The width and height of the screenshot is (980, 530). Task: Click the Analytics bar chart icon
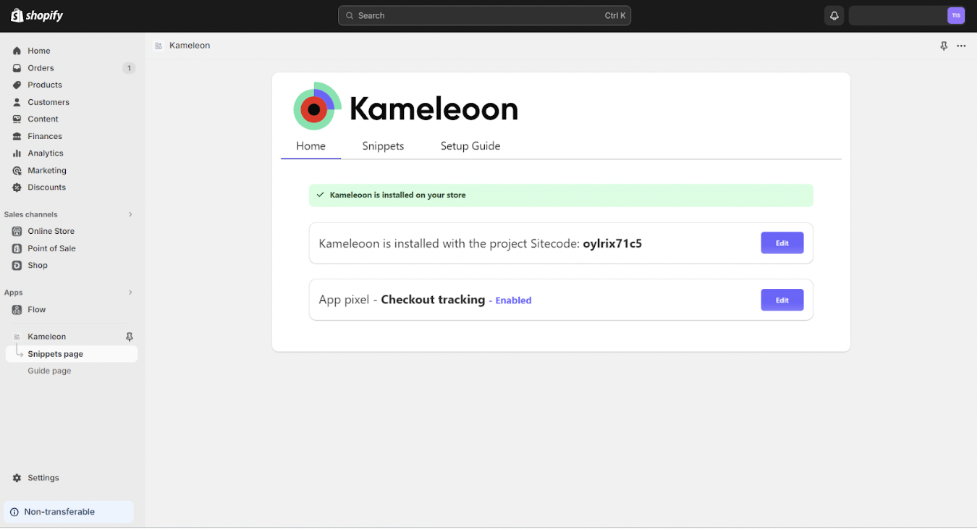click(17, 153)
